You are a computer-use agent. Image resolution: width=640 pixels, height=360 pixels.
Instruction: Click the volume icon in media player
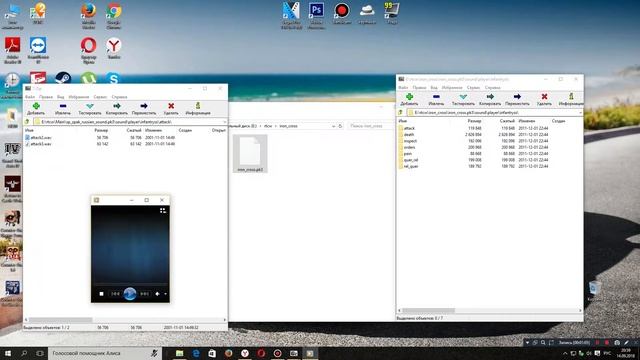[x=158, y=294]
